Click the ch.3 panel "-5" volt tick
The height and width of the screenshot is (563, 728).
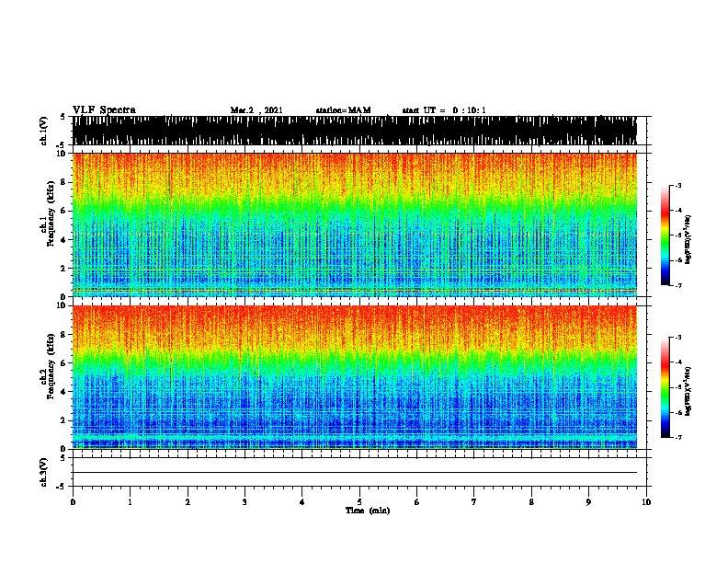pyautogui.click(x=62, y=487)
